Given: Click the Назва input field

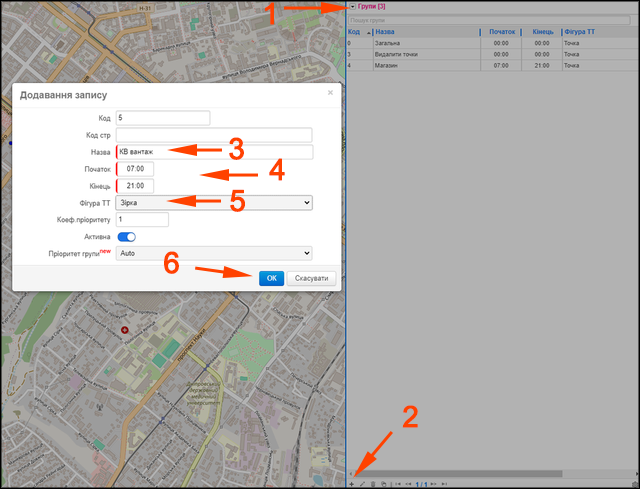Looking at the screenshot, I should point(215,152).
